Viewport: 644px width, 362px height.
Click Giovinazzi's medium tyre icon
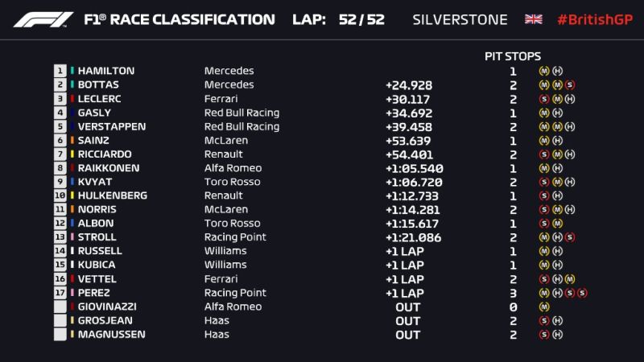545,306
